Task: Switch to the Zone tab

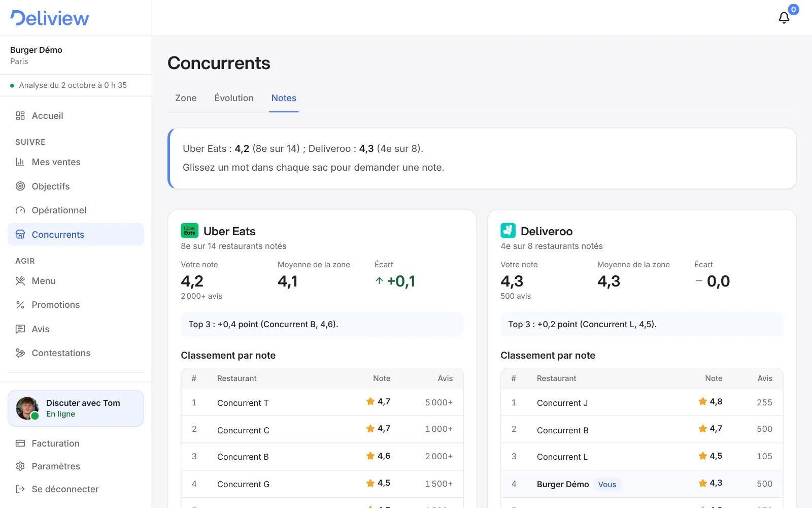Action: [186, 98]
